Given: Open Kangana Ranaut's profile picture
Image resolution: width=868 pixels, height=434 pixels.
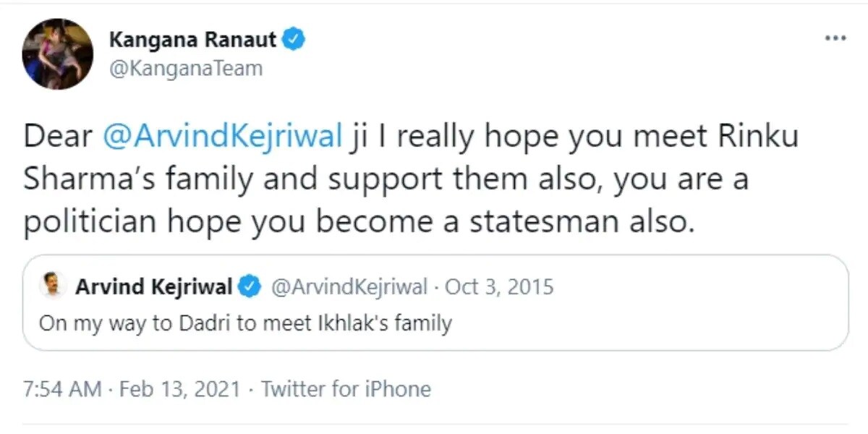Looking at the screenshot, I should coord(58,54).
